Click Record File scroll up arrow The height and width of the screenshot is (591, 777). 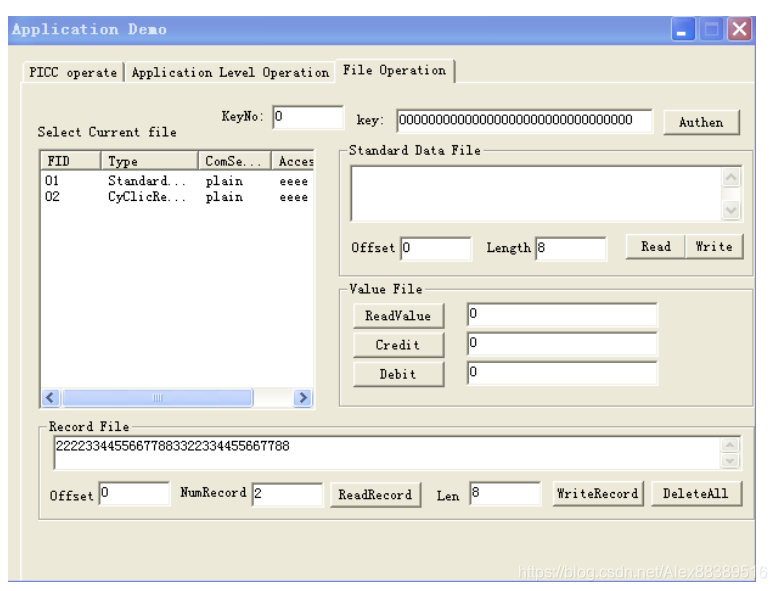coord(730,445)
